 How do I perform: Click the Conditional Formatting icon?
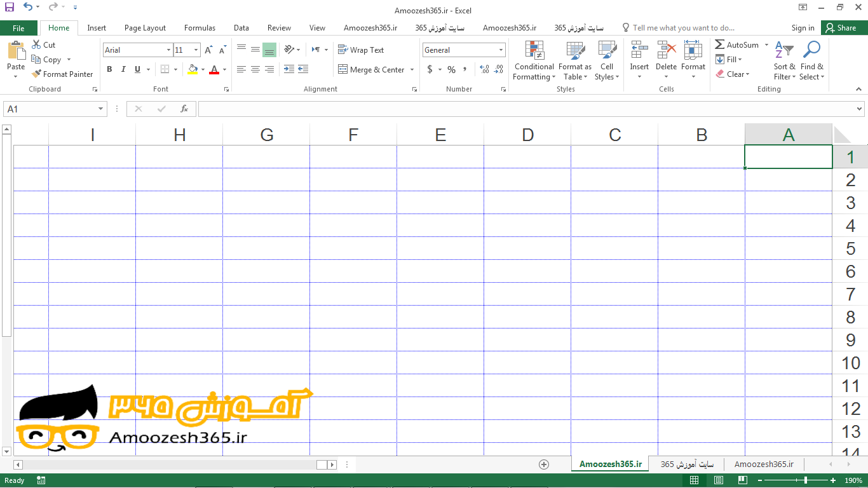coord(534,50)
